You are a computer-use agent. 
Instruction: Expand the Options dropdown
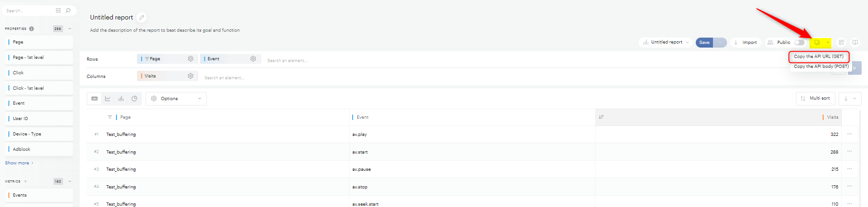[x=176, y=99]
